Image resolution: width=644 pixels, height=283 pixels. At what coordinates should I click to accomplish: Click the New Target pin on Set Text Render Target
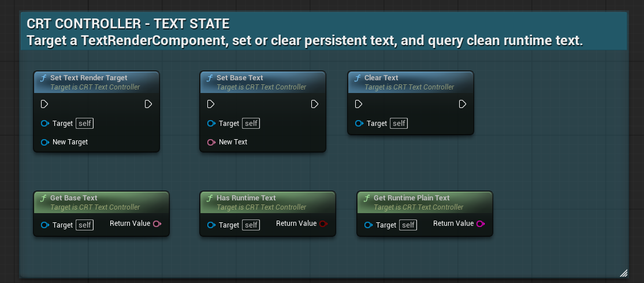[45, 142]
